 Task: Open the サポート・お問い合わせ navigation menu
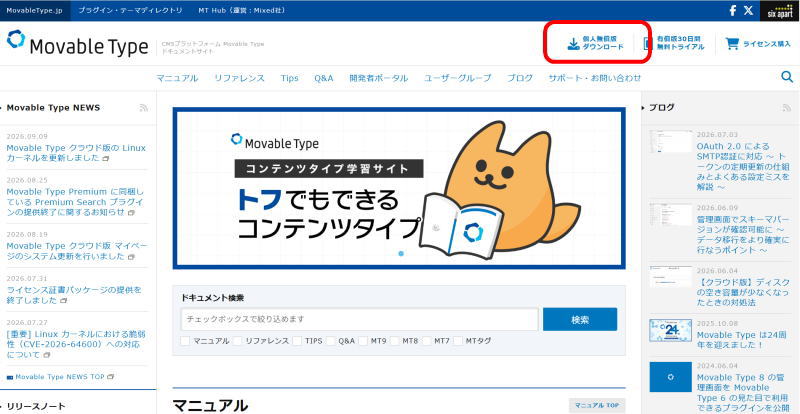[x=595, y=78]
